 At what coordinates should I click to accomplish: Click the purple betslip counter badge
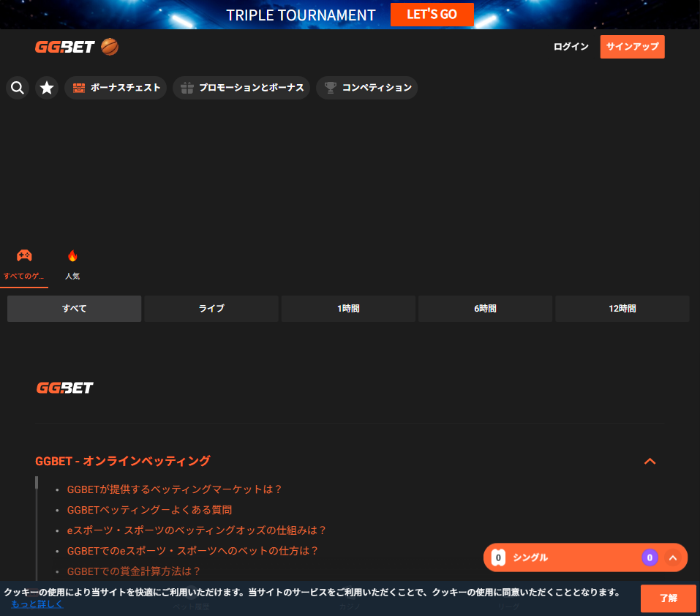click(650, 557)
